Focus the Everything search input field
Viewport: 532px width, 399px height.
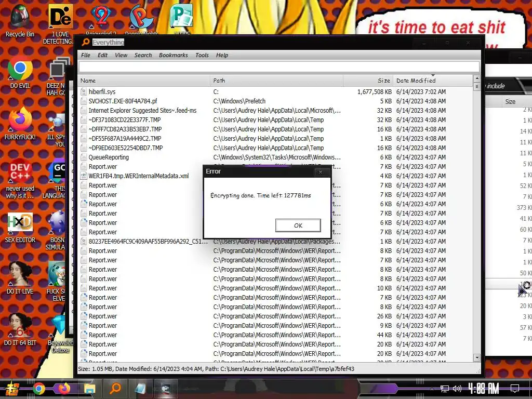(279, 67)
